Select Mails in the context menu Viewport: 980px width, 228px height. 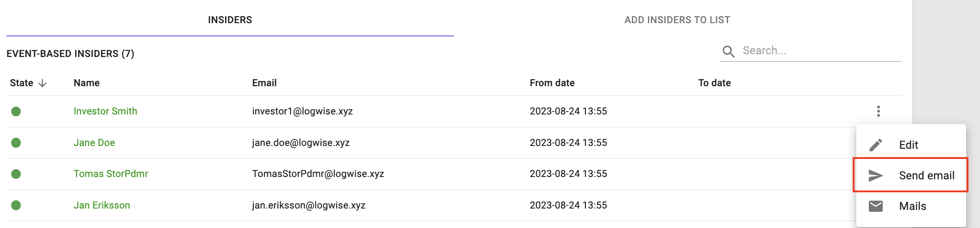tap(911, 206)
